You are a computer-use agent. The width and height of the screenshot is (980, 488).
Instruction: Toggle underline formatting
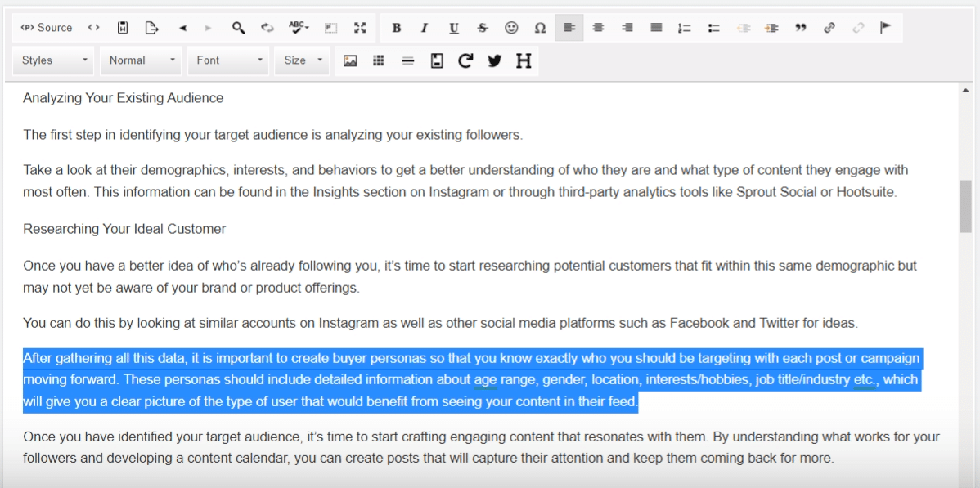tap(454, 28)
